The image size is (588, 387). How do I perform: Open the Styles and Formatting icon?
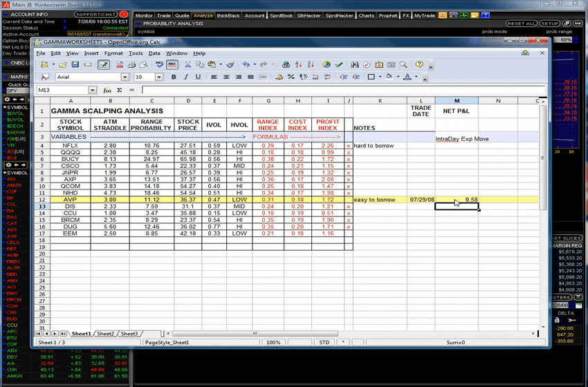tap(45, 77)
